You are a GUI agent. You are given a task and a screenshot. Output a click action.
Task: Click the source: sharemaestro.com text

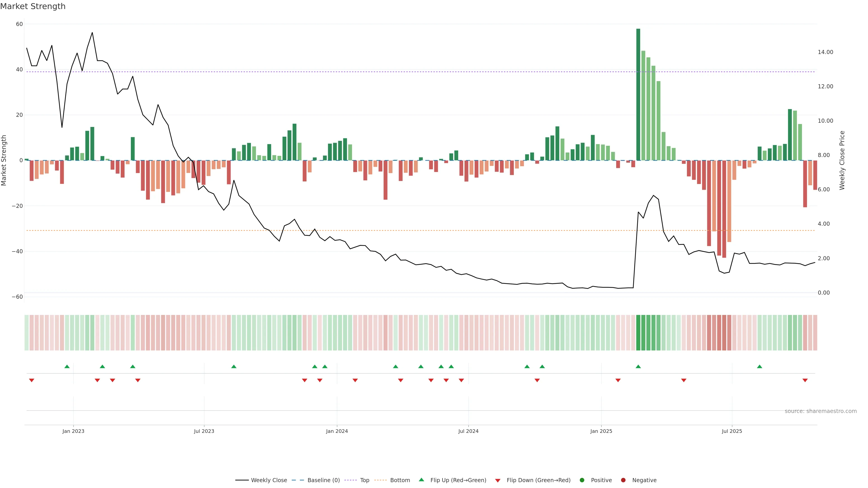pos(821,411)
